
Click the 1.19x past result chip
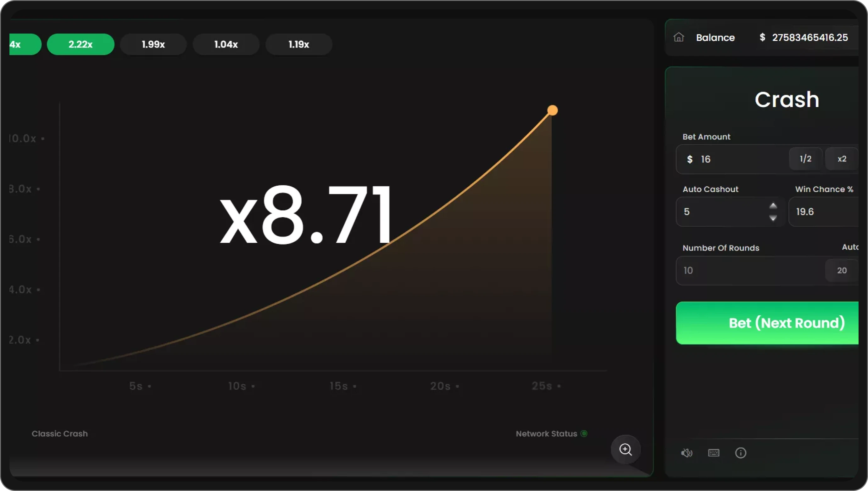(x=299, y=44)
